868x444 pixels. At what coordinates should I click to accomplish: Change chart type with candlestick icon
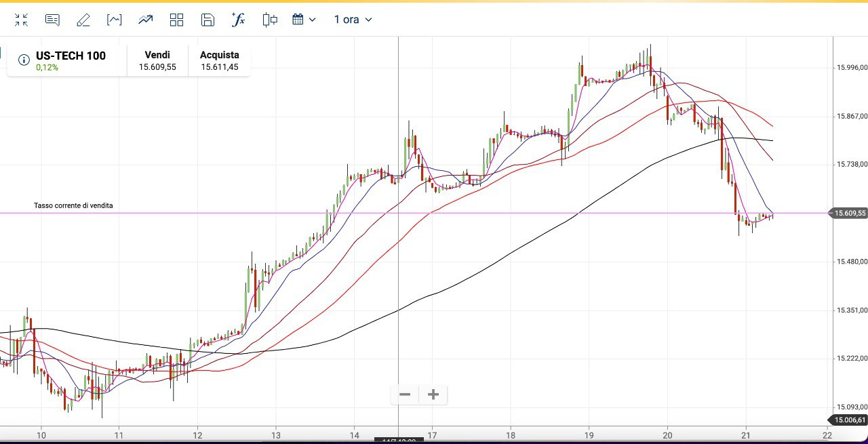(270, 20)
